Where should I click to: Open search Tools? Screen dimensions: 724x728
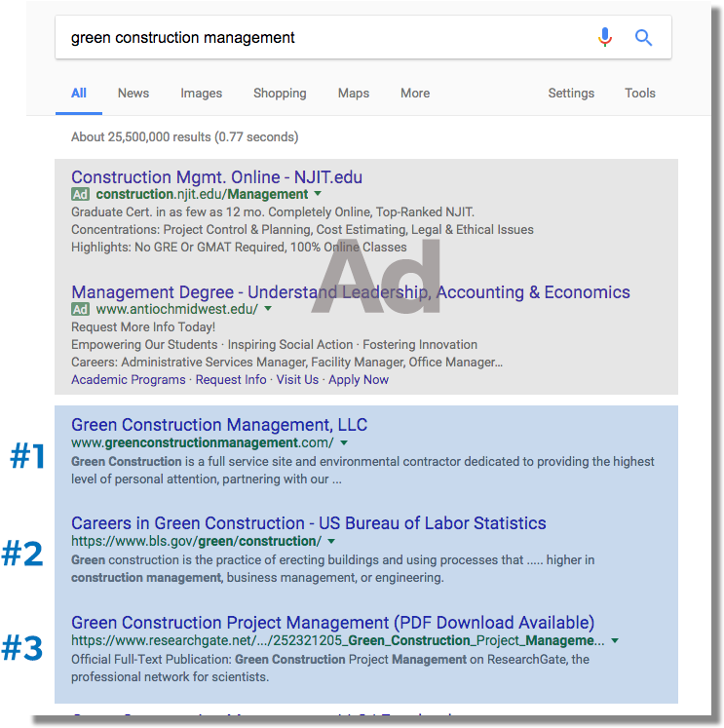(639, 94)
